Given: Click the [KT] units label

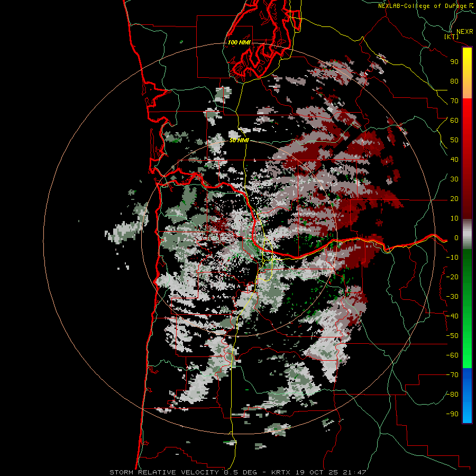Looking at the screenshot, I should [x=451, y=36].
